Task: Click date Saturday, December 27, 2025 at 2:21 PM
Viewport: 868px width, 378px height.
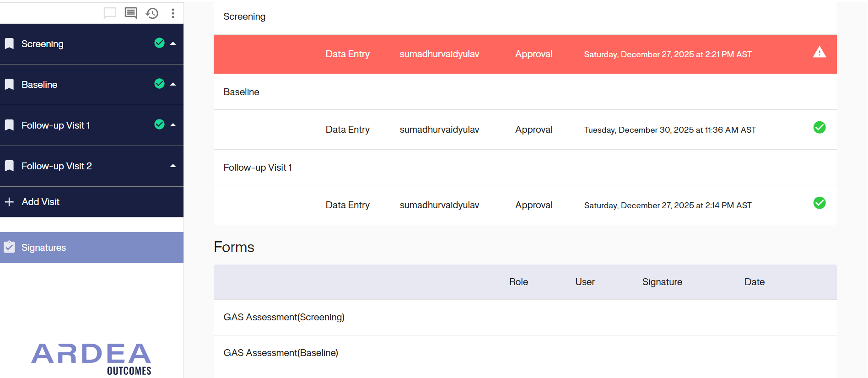Action: click(668, 54)
